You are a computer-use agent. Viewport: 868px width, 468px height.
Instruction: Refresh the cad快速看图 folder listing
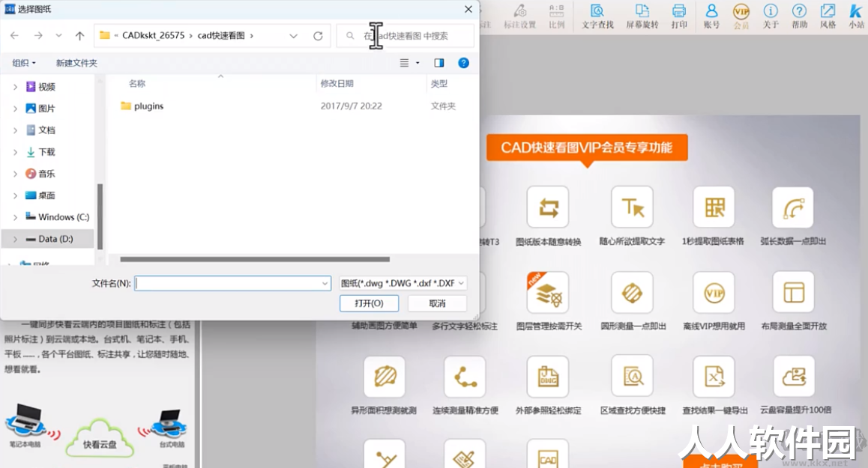318,36
